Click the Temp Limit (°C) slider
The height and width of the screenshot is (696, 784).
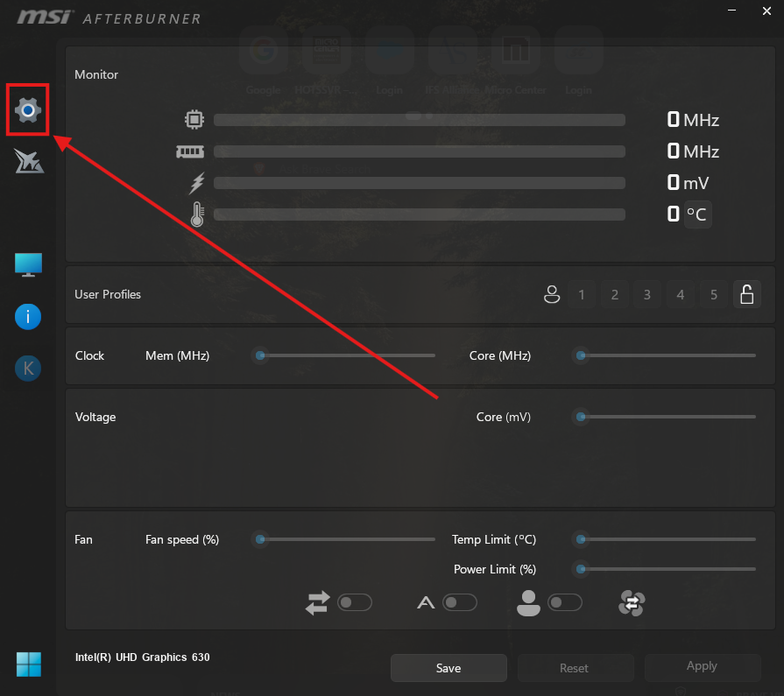tap(665, 539)
